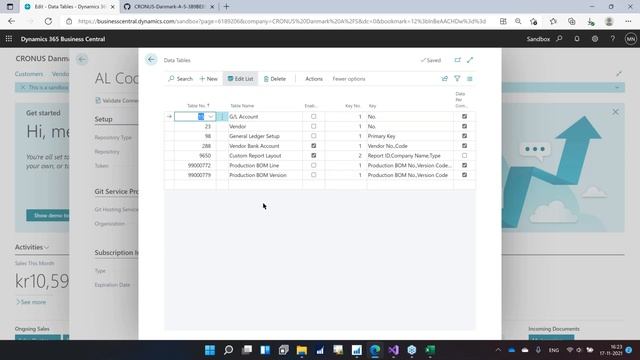Toggle Data Per Company for Vendor Bank Account
Viewport: 640px width, 360px height.
point(464,146)
